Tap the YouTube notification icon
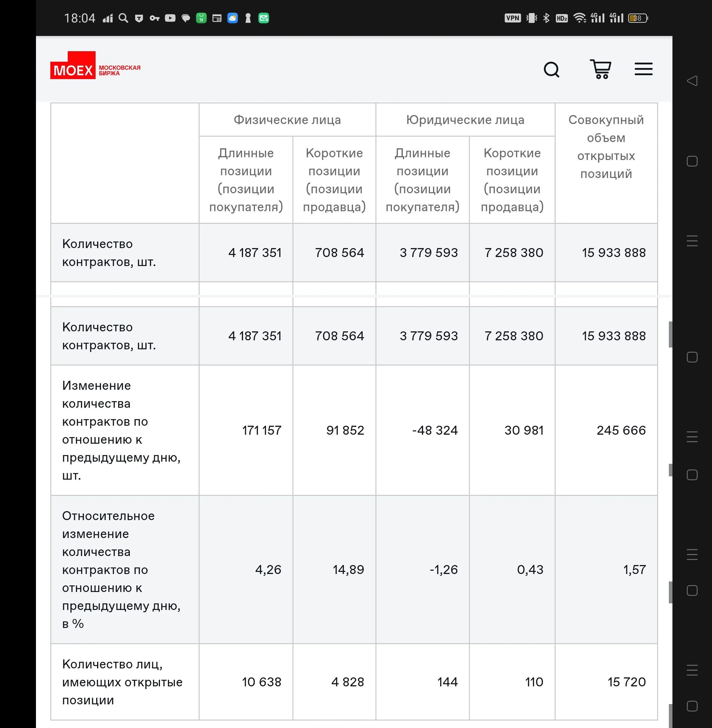The width and height of the screenshot is (712, 728). pos(170,18)
